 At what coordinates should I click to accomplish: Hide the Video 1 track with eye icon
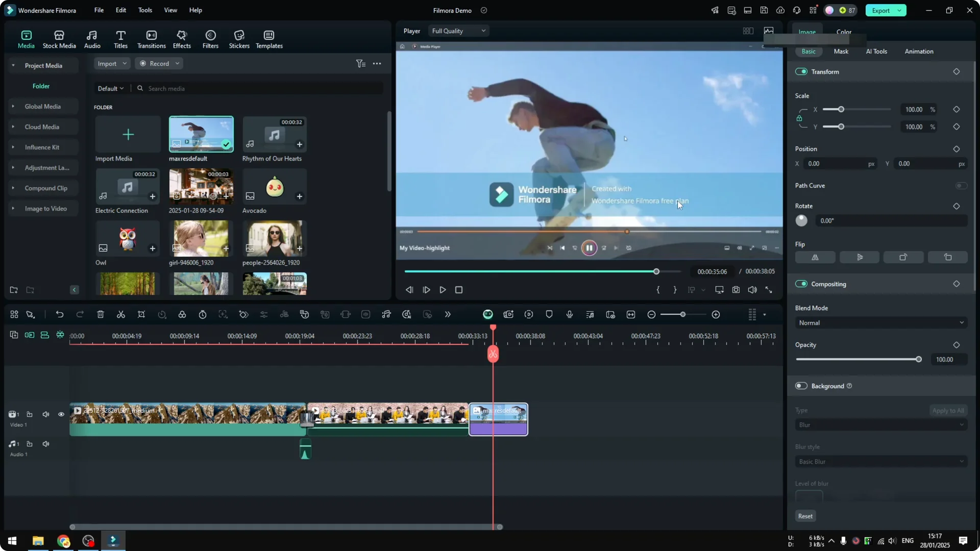click(x=61, y=414)
